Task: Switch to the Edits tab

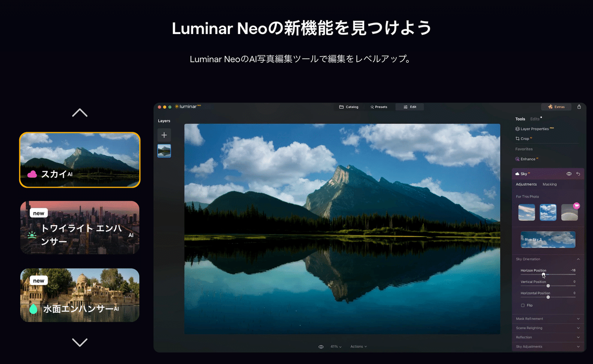Action: pos(535,119)
